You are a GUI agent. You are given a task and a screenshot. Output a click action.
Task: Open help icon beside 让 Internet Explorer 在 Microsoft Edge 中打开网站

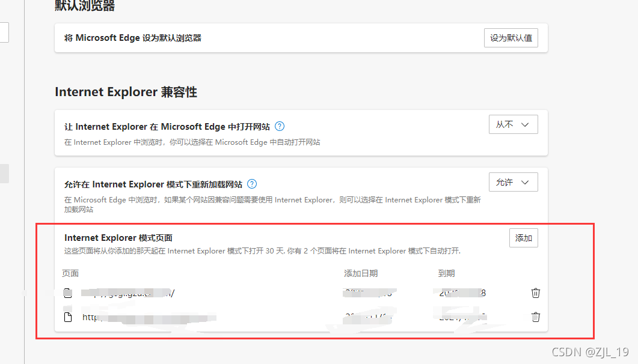click(x=280, y=126)
